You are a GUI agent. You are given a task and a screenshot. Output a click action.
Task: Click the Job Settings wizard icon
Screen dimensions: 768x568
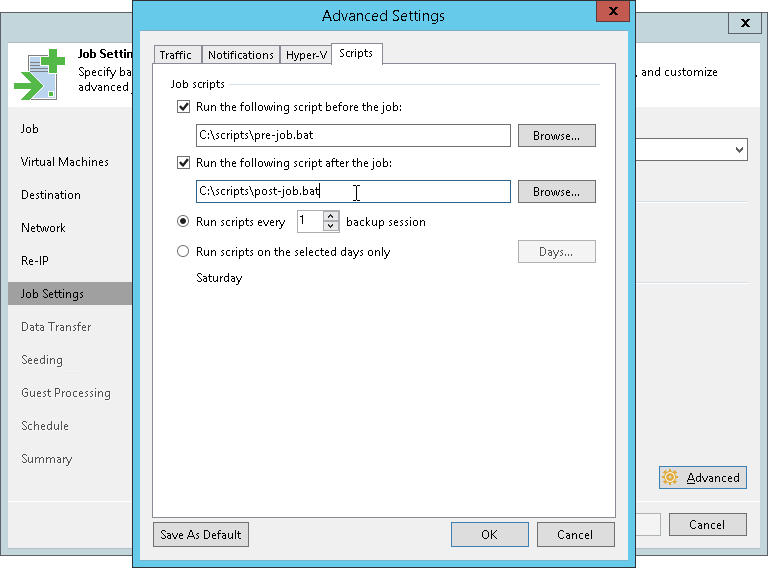pyautogui.click(x=40, y=74)
